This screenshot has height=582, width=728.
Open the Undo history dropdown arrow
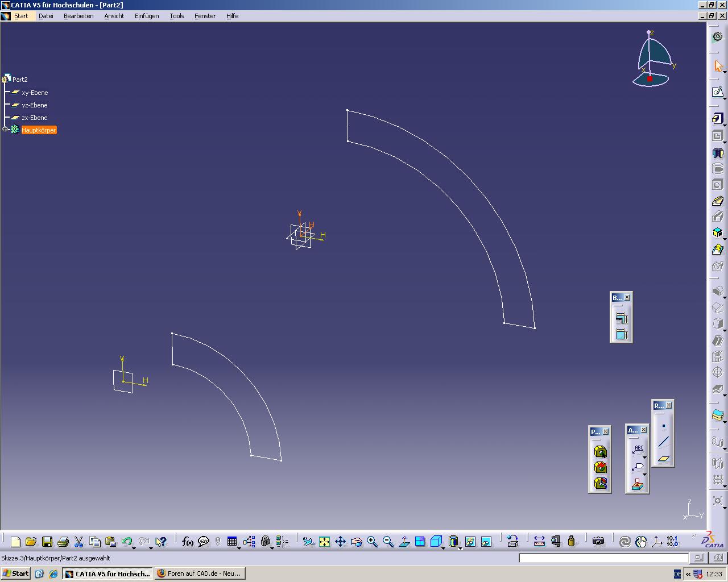(x=134, y=547)
